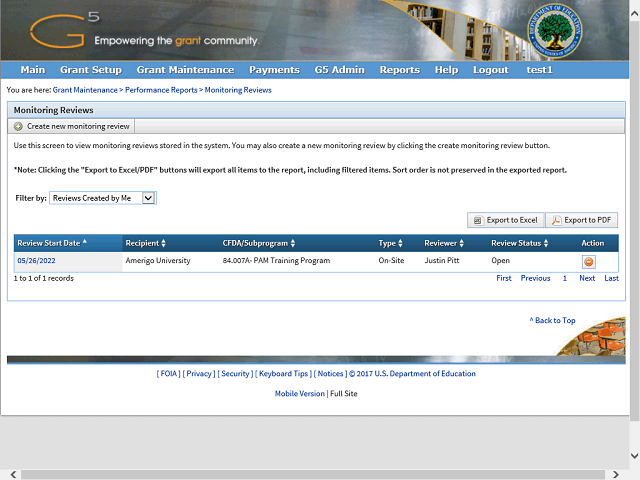Open the Reports menu
Image resolution: width=640 pixels, height=480 pixels.
point(400,70)
